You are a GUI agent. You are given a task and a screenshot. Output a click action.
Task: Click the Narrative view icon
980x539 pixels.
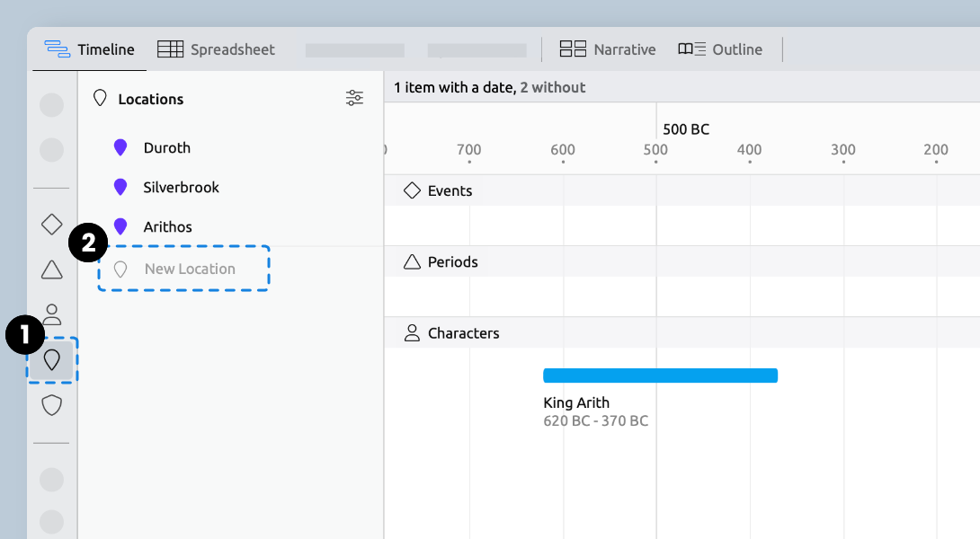coord(573,49)
